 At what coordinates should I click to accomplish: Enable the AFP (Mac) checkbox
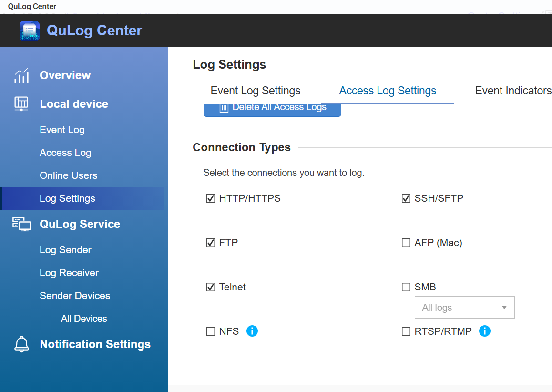pos(406,243)
